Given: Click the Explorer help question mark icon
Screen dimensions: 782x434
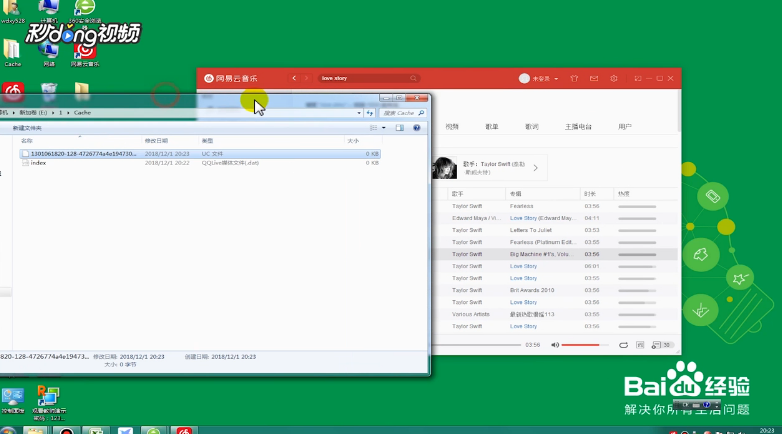Looking at the screenshot, I should pyautogui.click(x=416, y=128).
